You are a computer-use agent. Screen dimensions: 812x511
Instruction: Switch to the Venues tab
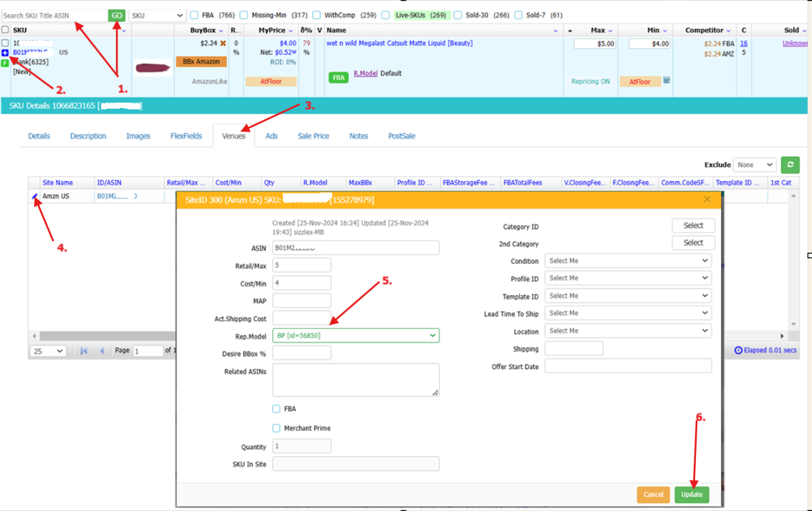234,136
